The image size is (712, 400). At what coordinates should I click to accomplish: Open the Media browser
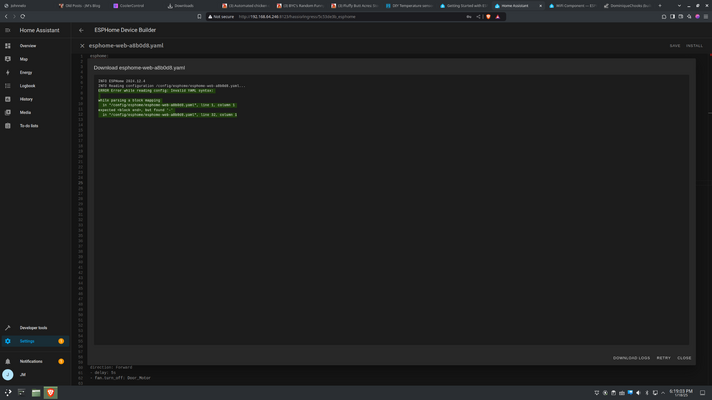(x=35, y=112)
